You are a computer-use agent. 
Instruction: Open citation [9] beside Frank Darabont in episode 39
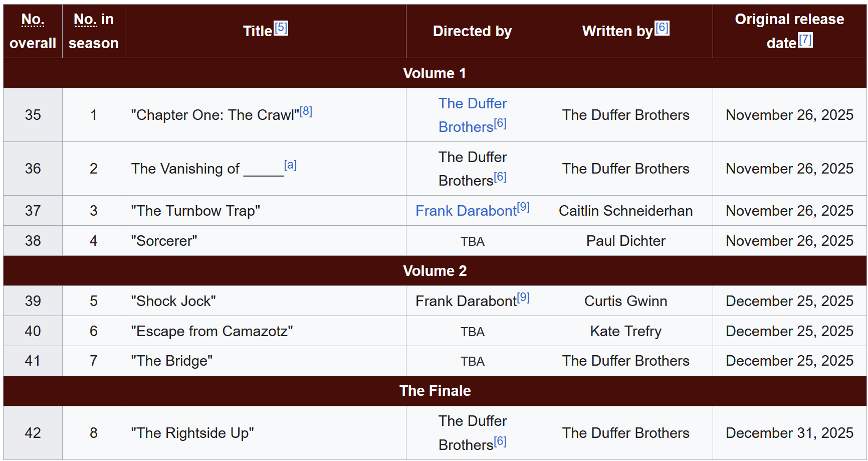[x=523, y=297]
